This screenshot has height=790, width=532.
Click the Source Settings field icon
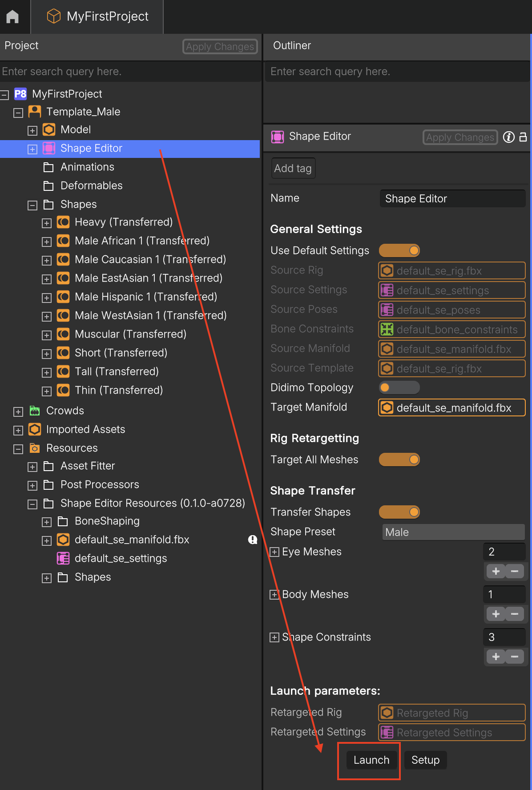[387, 290]
